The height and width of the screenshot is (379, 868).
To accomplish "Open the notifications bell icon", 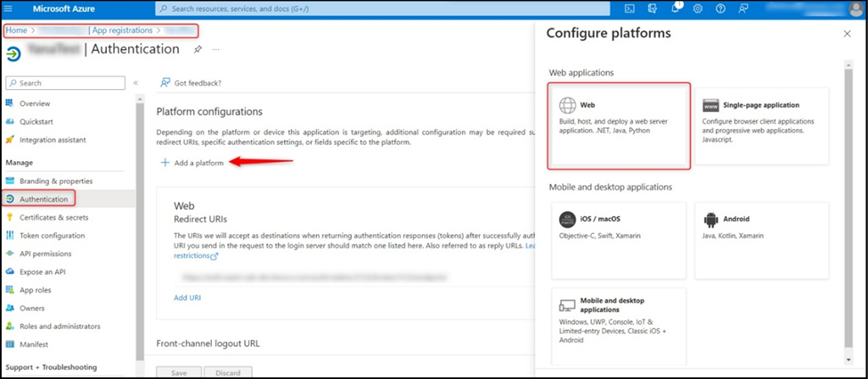I will coord(675,9).
